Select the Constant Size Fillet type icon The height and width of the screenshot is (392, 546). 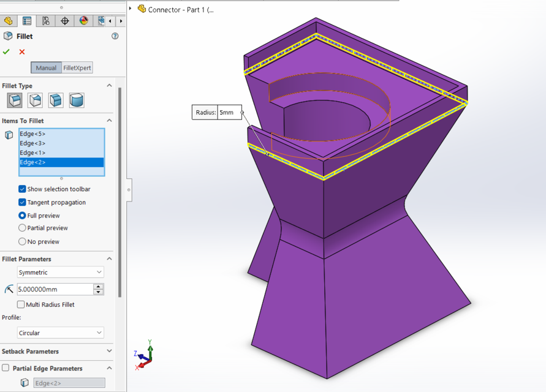click(x=15, y=100)
